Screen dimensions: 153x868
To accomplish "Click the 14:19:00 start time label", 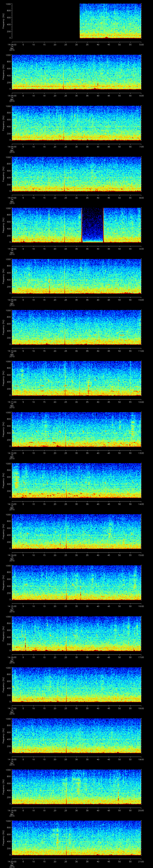I will point(12,810).
